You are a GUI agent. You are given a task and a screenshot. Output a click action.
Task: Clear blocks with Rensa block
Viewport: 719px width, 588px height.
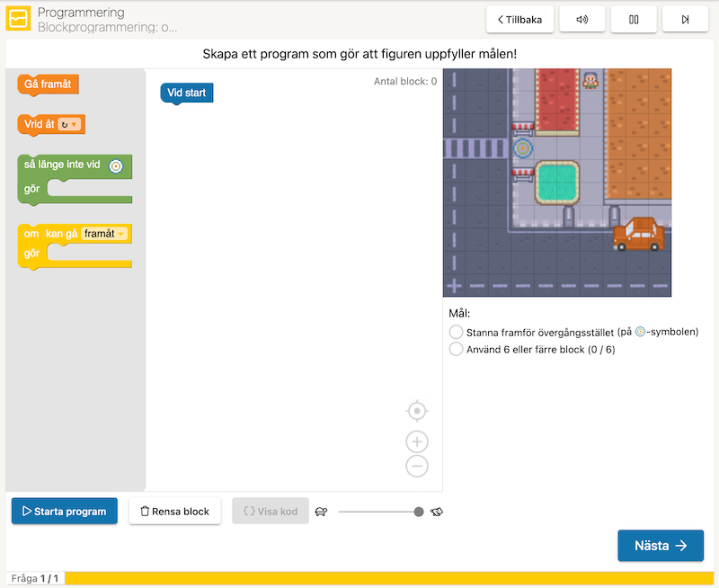(174, 511)
